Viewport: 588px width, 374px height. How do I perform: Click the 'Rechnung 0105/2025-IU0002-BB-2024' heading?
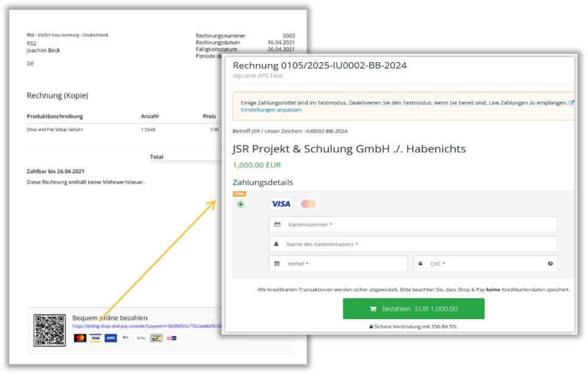319,65
